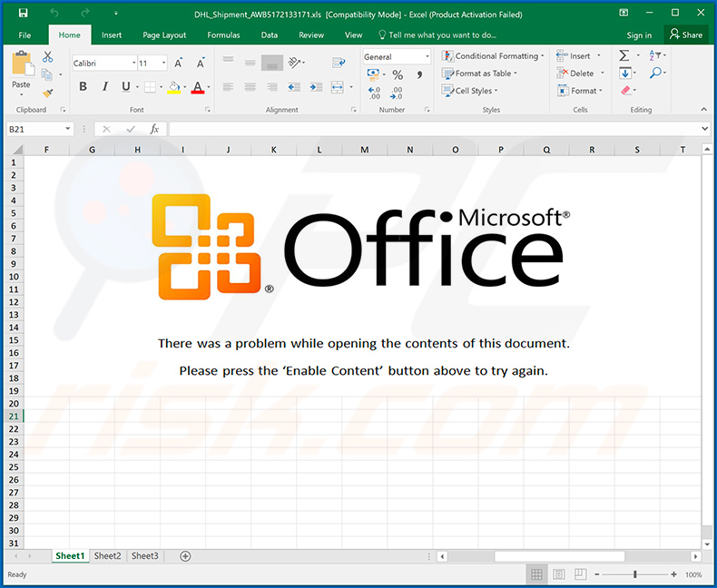Open the Fill down arrow icon

(x=625, y=73)
